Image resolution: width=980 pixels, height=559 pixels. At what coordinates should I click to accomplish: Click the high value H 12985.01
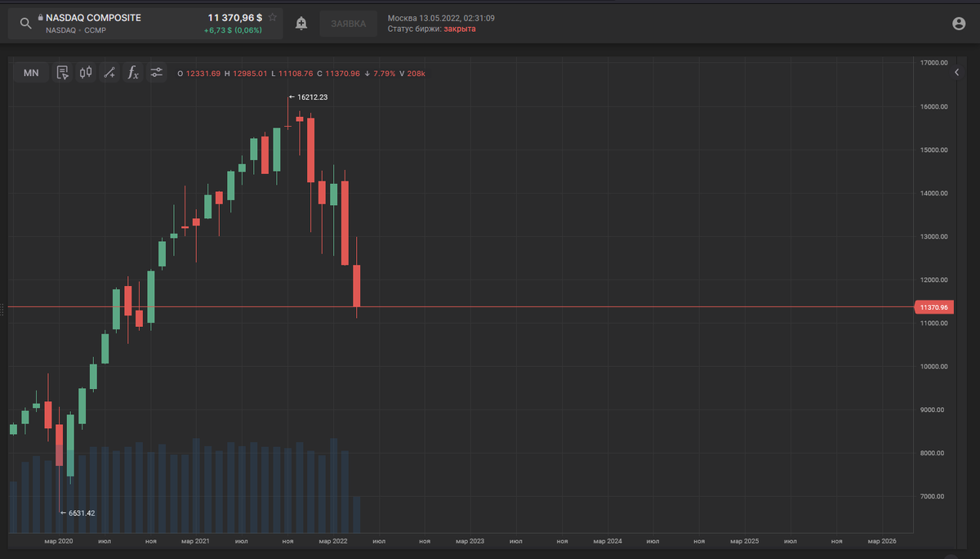[246, 74]
